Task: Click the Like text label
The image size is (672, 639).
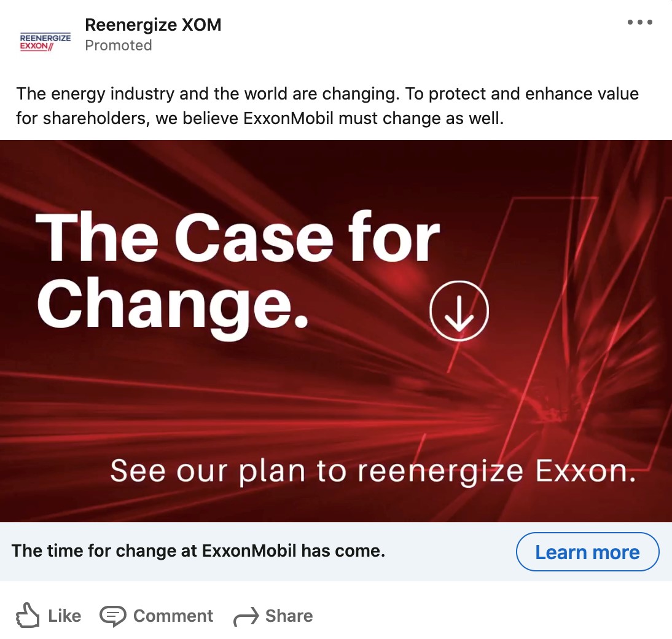Action: [64, 616]
